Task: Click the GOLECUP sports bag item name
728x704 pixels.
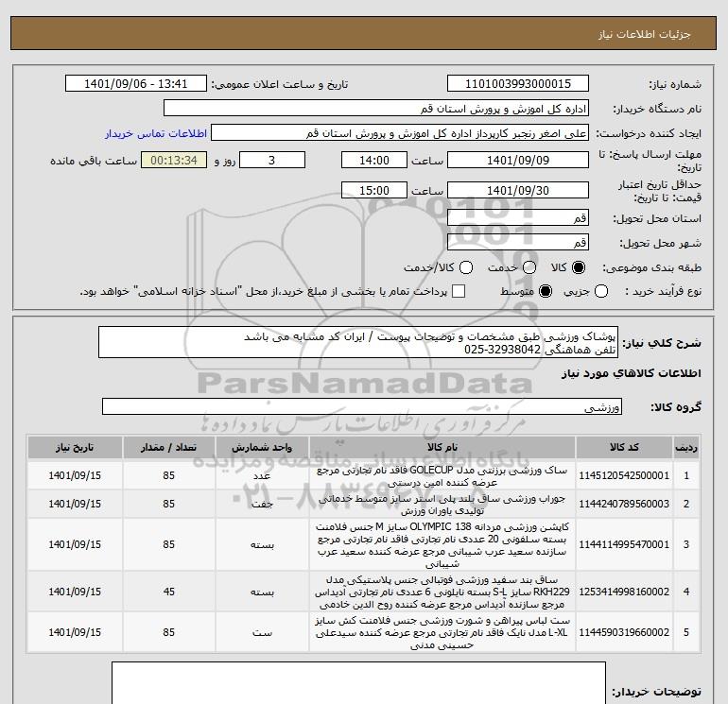Action: pyautogui.click(x=442, y=476)
